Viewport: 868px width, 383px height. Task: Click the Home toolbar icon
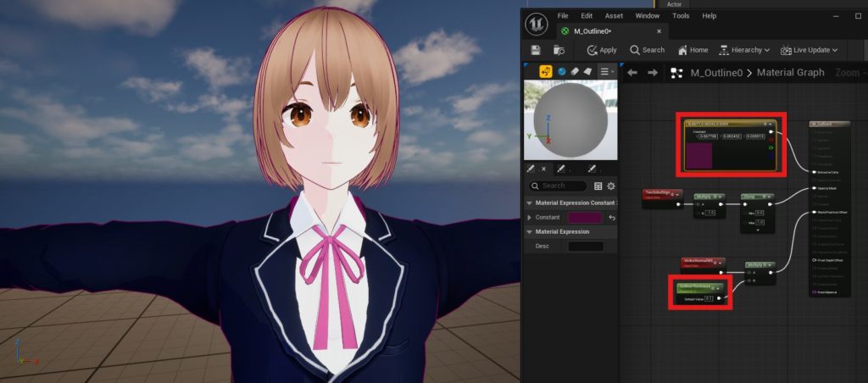click(x=692, y=50)
